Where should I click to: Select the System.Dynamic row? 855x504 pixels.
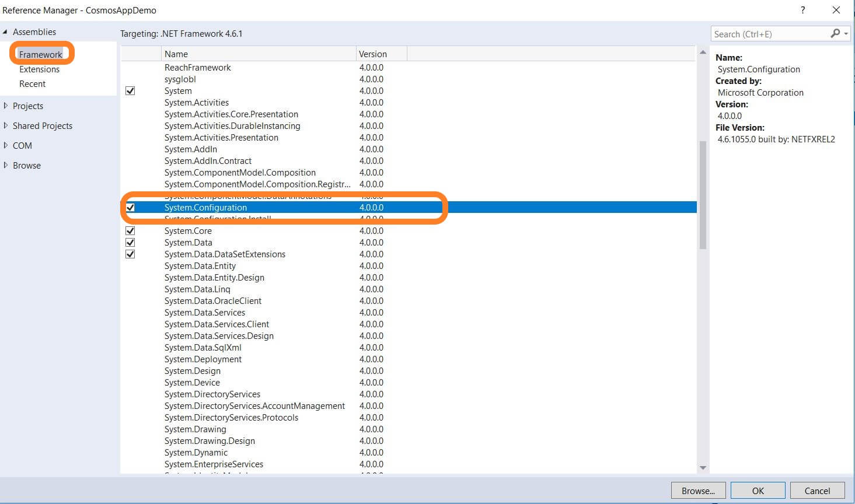coord(409,453)
